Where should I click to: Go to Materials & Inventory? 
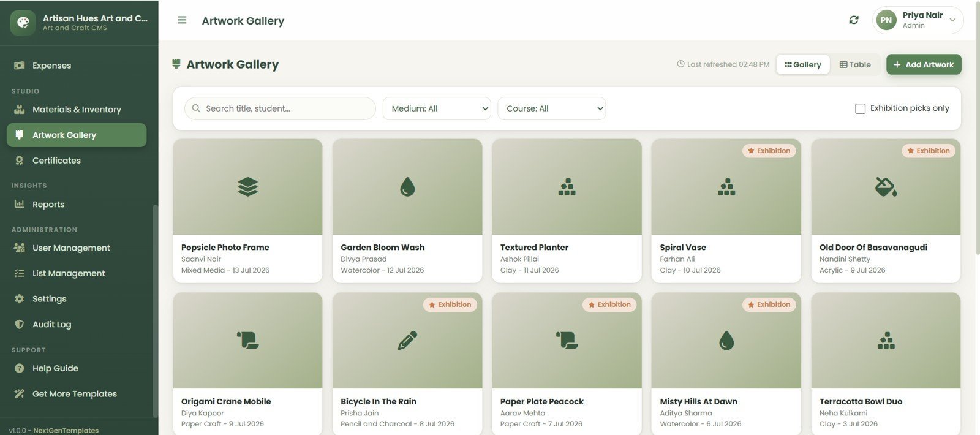[x=77, y=110]
